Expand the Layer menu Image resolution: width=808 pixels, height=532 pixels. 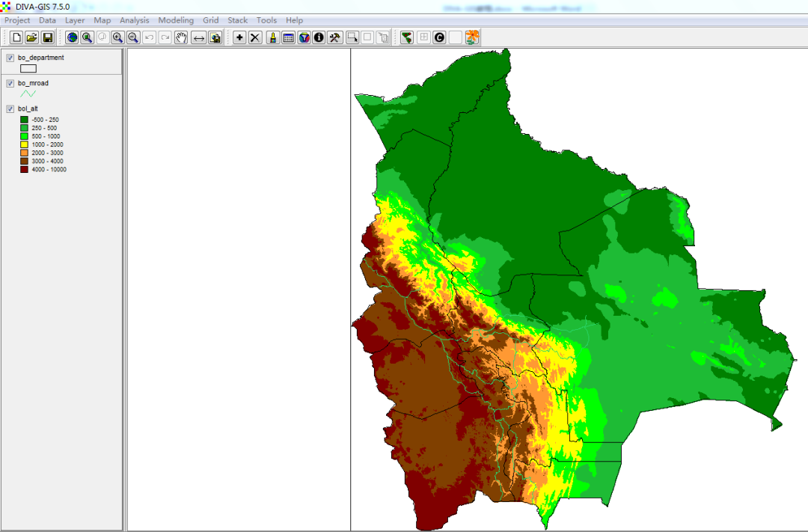75,20
